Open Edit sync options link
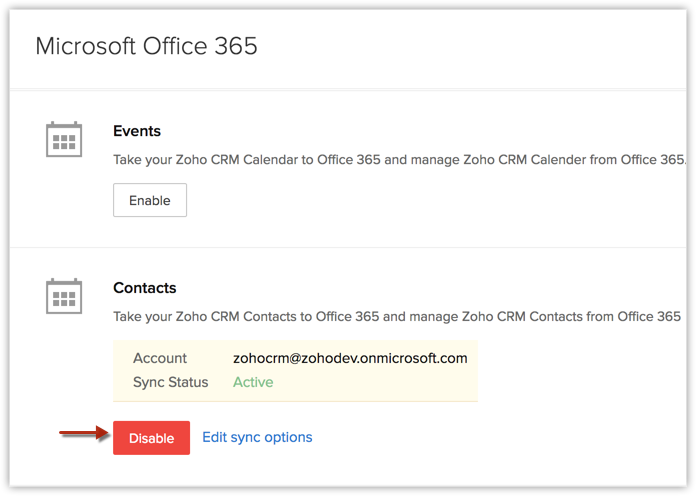This screenshot has width=696, height=496. point(257,437)
